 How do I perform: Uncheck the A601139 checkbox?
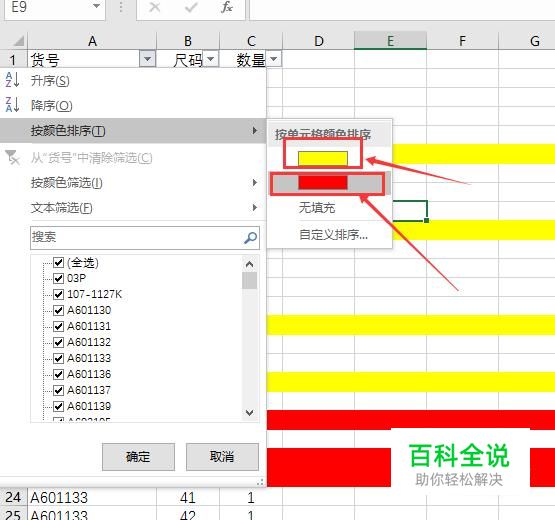pos(58,406)
